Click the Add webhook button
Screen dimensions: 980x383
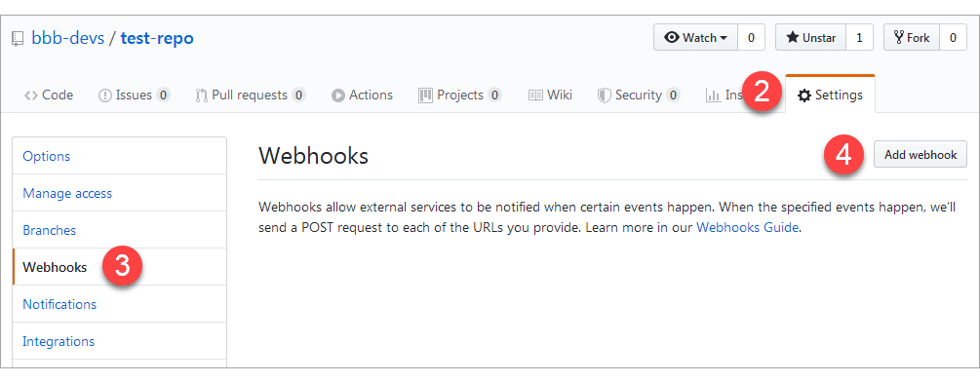point(920,155)
